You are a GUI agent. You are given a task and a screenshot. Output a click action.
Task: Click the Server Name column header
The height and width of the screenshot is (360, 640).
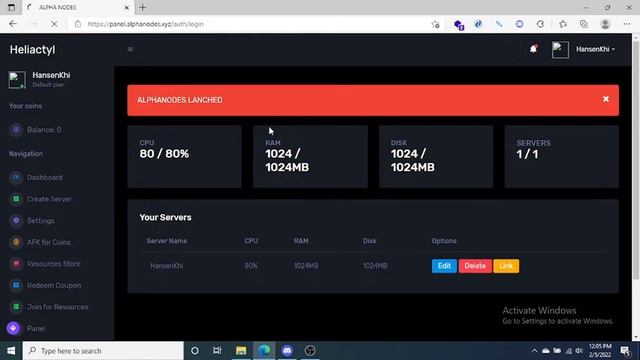(x=167, y=241)
